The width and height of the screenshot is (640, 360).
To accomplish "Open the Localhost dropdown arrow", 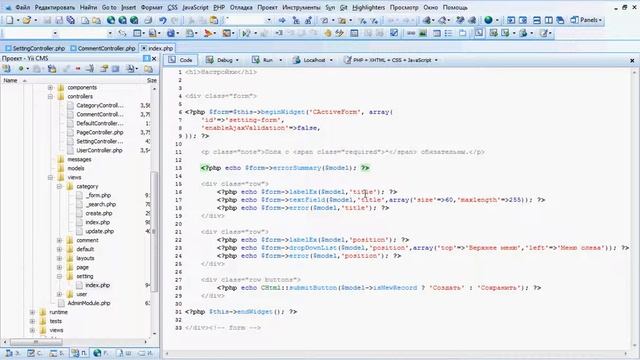I will pyautogui.click(x=331, y=60).
